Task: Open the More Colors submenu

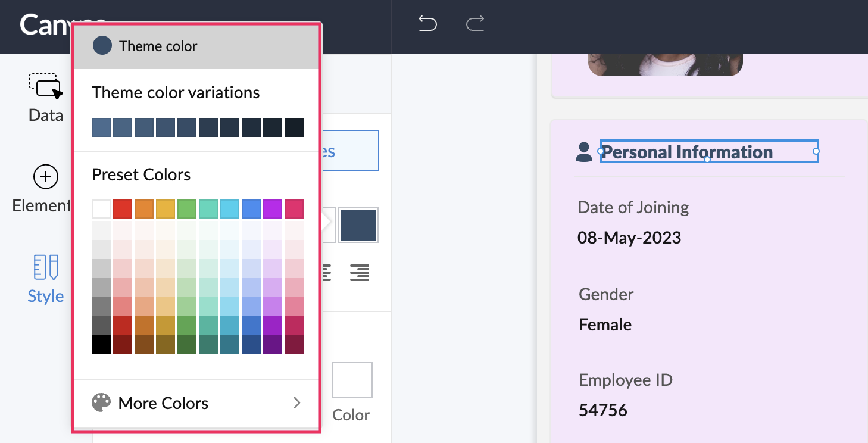Action: (x=196, y=403)
